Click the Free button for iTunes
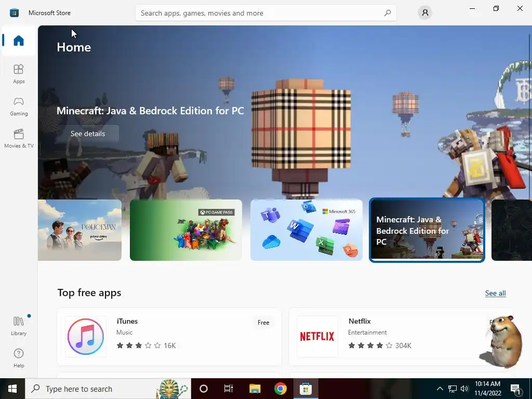532x399 pixels. click(x=263, y=323)
